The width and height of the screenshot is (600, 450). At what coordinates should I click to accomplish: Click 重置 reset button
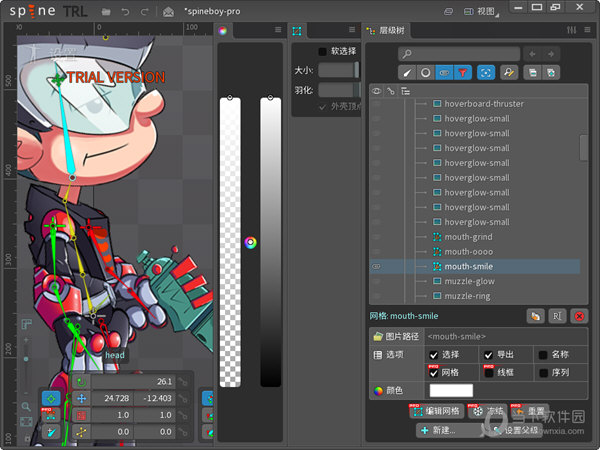(530, 411)
